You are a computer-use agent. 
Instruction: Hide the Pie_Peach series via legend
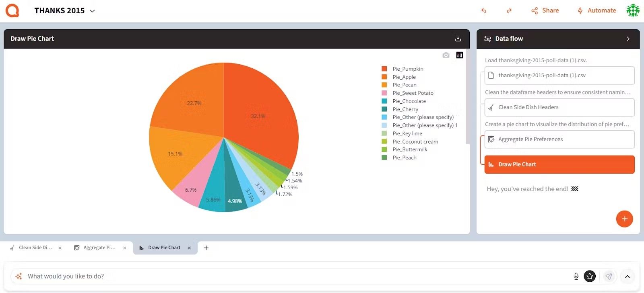404,158
